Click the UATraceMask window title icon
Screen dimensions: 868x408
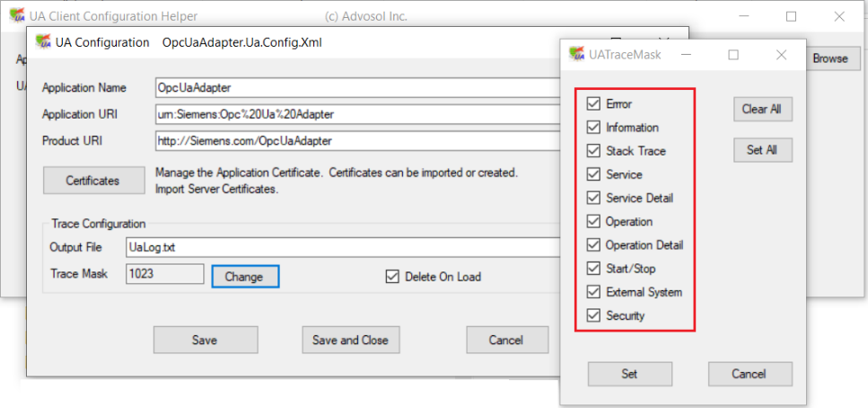[x=576, y=55]
